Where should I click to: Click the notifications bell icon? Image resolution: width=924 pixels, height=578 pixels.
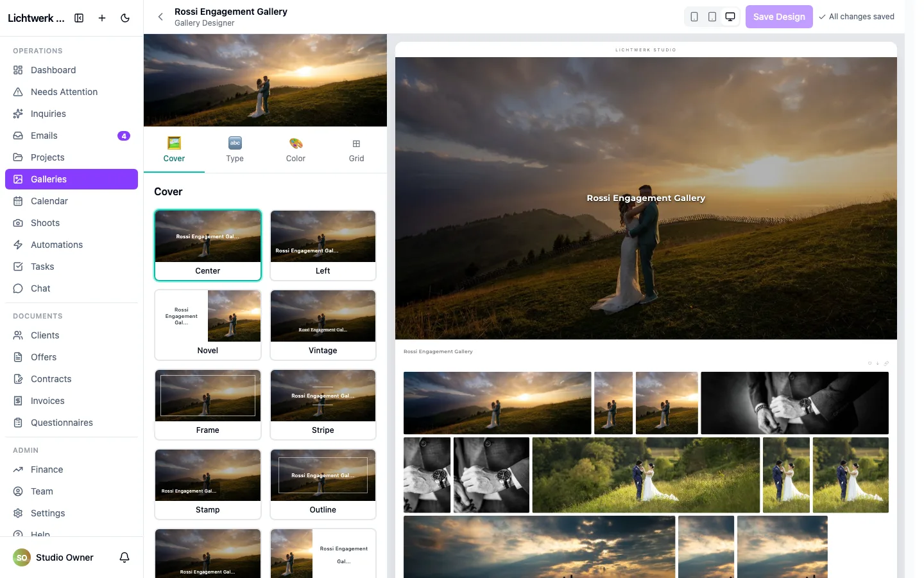[x=124, y=557]
